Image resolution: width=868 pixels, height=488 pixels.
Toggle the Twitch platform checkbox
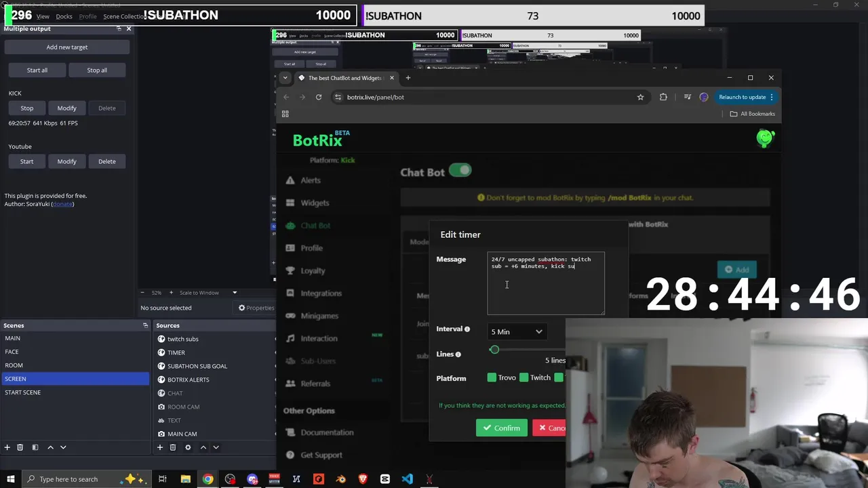click(524, 378)
